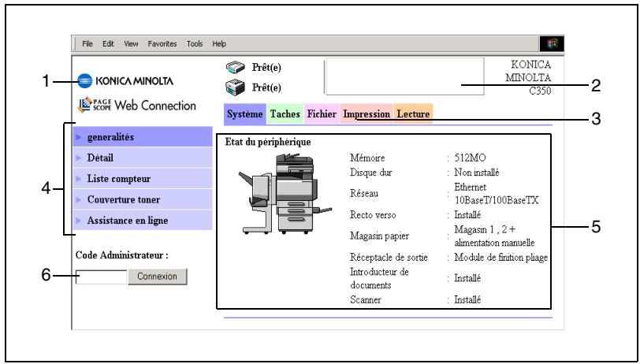The height and width of the screenshot is (364, 640).
Task: Select generalités in the side menu
Action: (x=143, y=137)
